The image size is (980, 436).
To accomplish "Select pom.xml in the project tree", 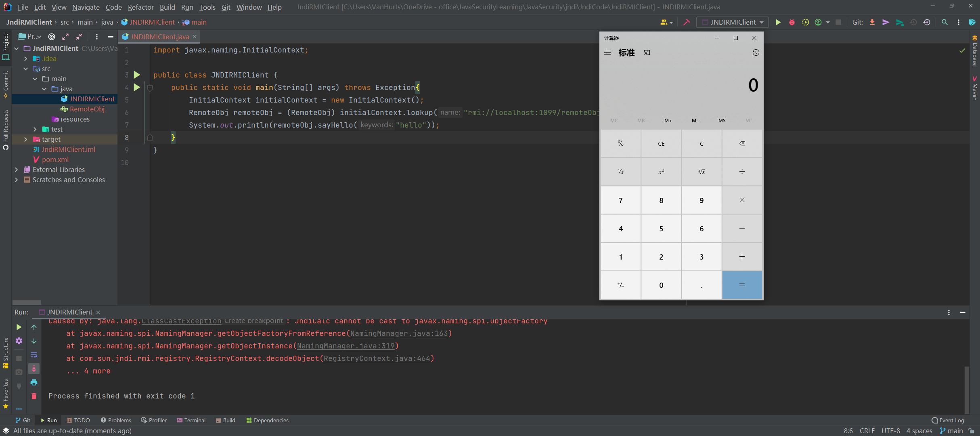I will [x=55, y=159].
